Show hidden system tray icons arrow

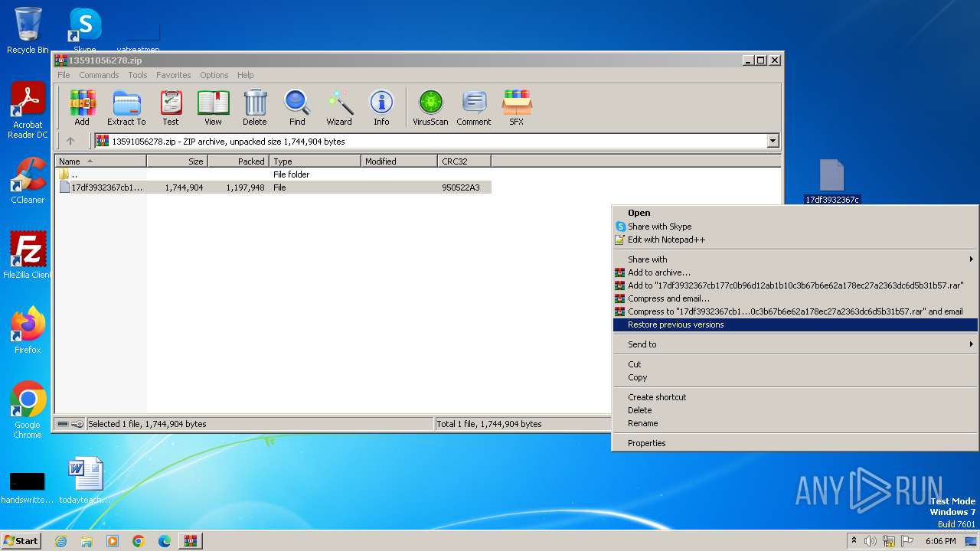coord(854,541)
